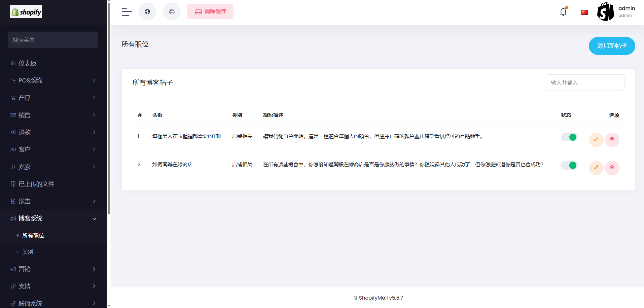
Task: Click the edit pencil icon for post 1
Action: click(596, 139)
